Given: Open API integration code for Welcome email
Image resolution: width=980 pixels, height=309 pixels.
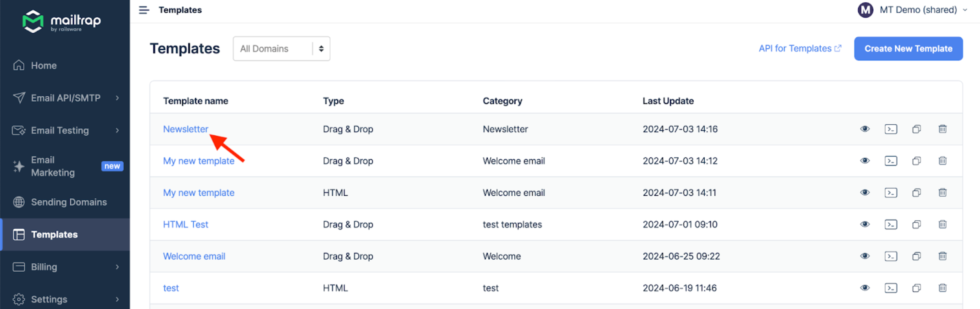Looking at the screenshot, I should point(890,256).
